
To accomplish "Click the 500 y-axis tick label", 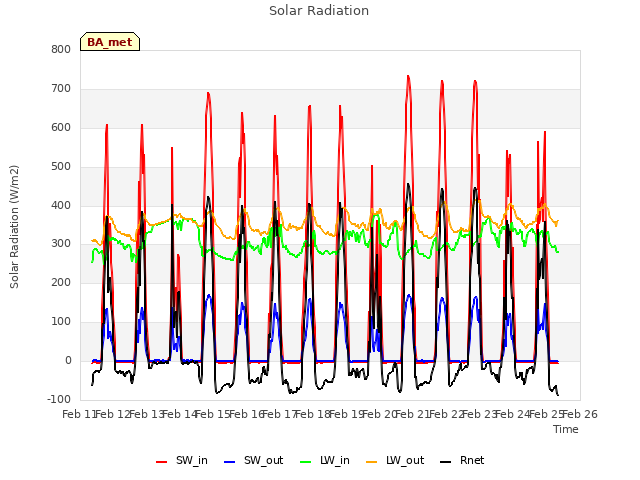I will pos(61,167).
